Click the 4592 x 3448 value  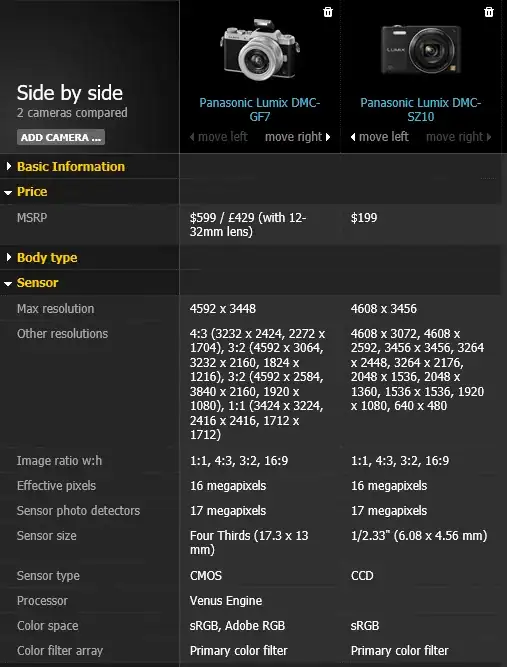pyautogui.click(x=222, y=309)
